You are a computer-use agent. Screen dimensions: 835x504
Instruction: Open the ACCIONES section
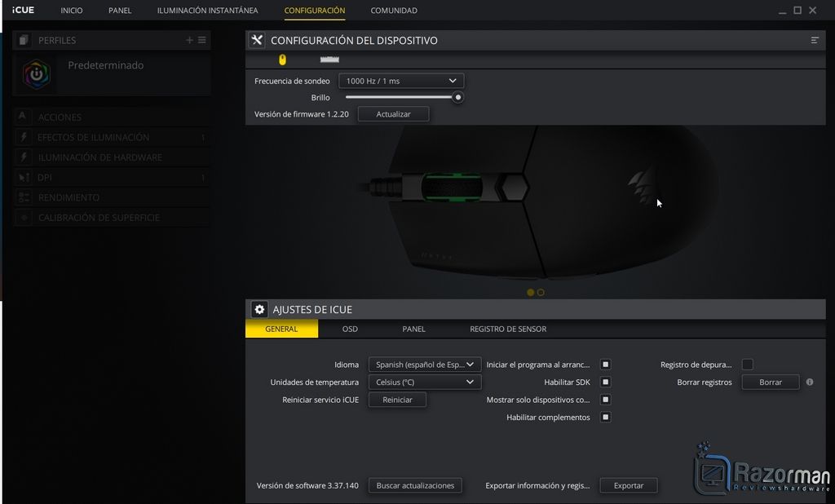pos(111,117)
